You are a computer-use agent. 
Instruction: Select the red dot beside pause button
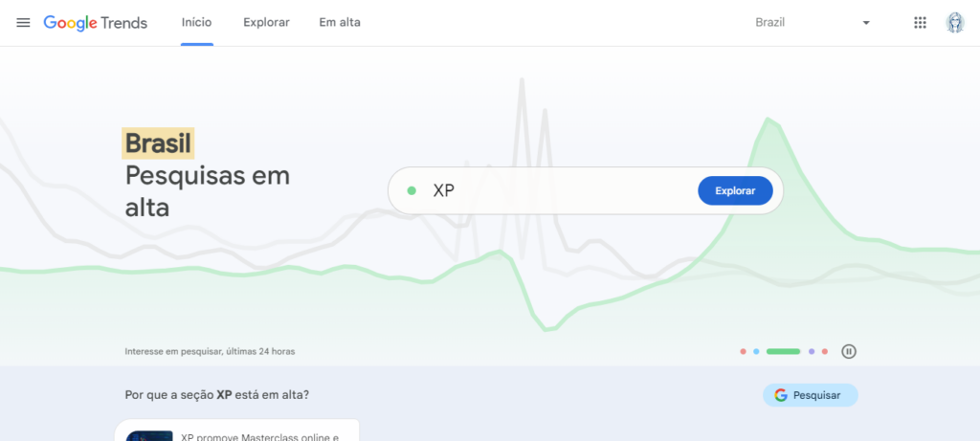(x=825, y=351)
